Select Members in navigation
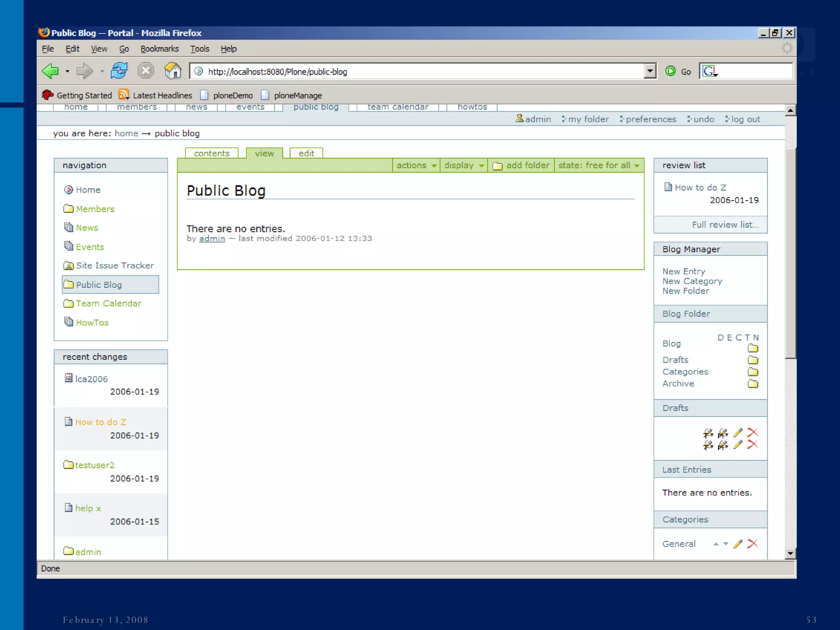The height and width of the screenshot is (630, 840). (x=95, y=209)
